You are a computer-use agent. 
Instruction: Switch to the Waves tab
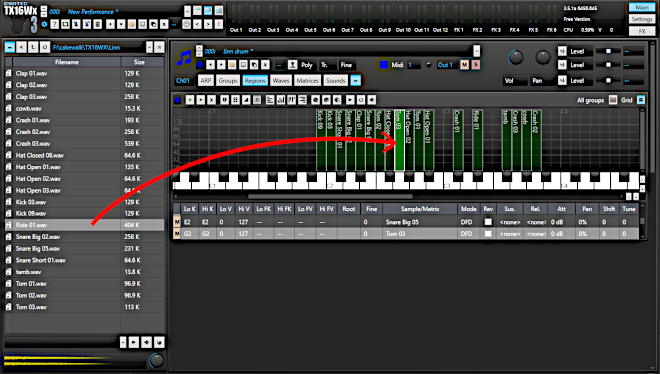(281, 80)
